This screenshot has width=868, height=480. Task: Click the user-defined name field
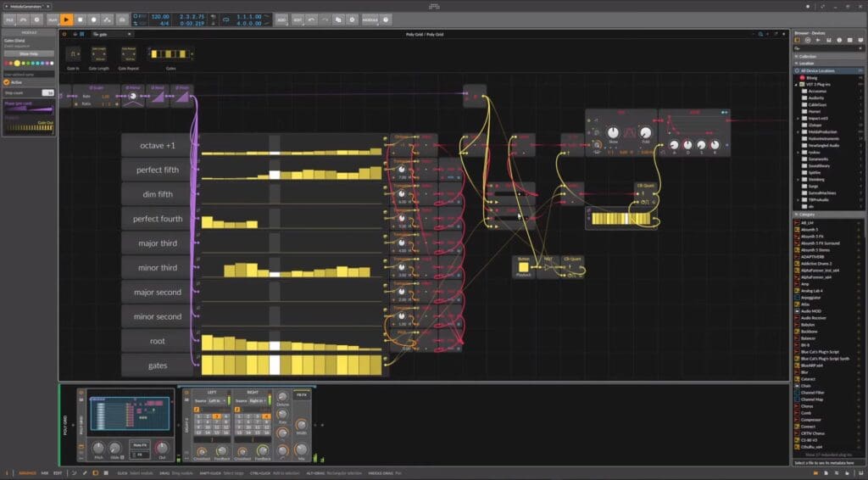click(x=29, y=74)
